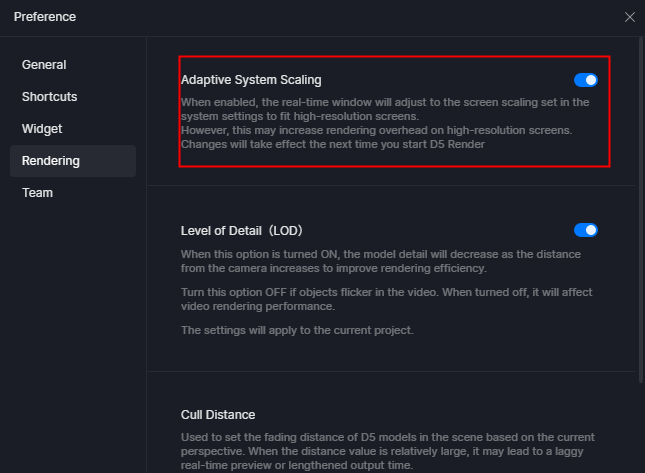Click "The settings will apply" project note
This screenshot has height=473, width=645.
[295, 331]
